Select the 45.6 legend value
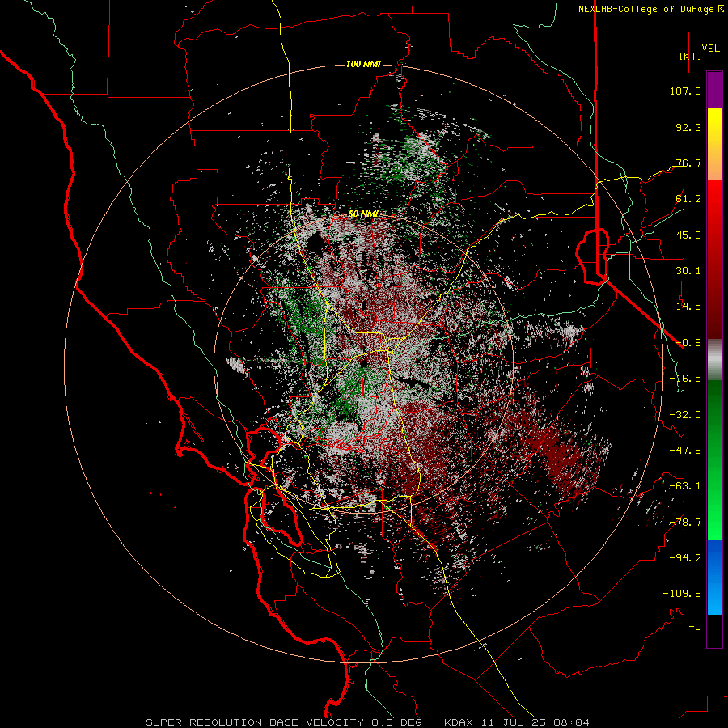 click(688, 235)
